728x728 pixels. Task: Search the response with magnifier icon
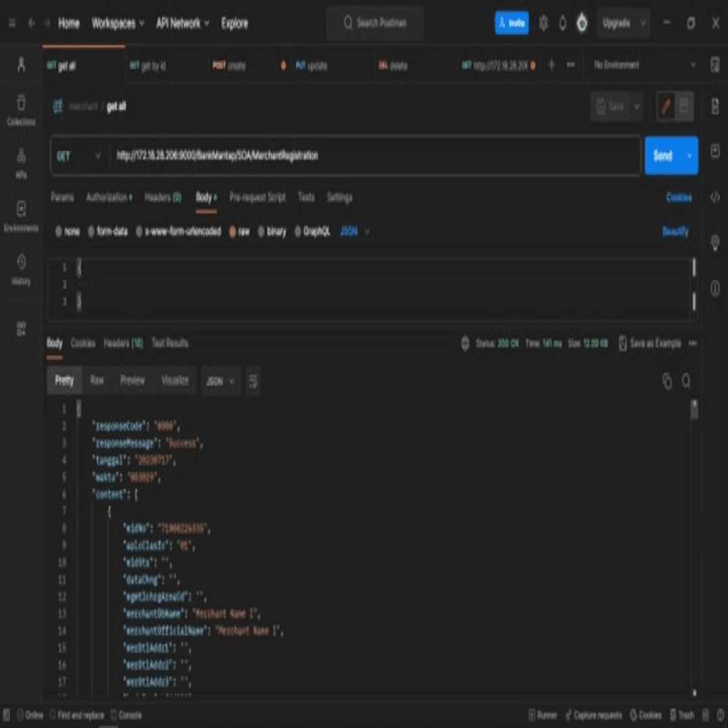686,382
